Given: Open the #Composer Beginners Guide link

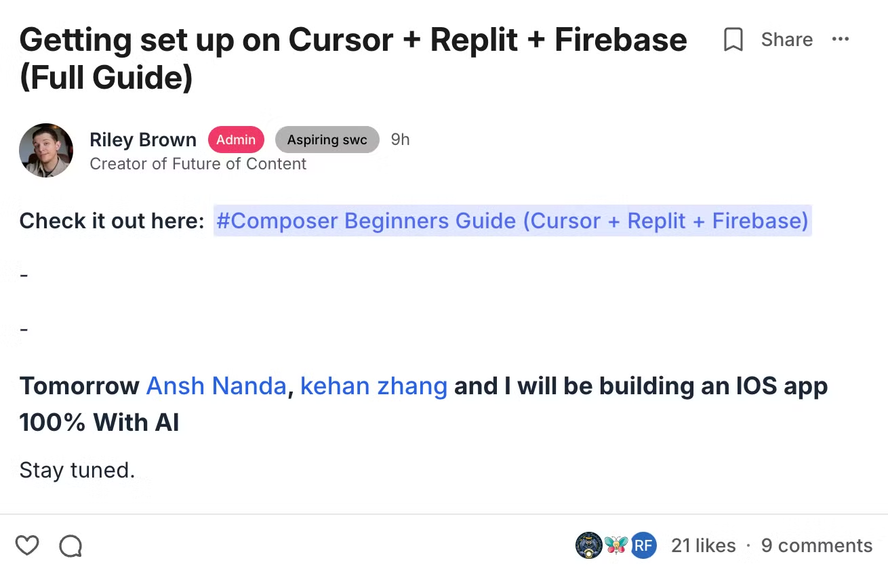Looking at the screenshot, I should click(512, 221).
